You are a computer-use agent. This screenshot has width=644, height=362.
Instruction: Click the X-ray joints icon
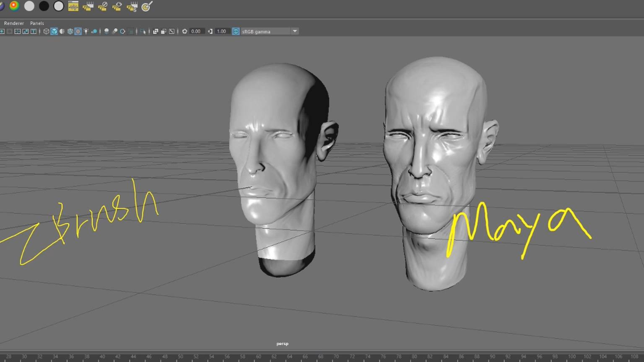click(171, 31)
